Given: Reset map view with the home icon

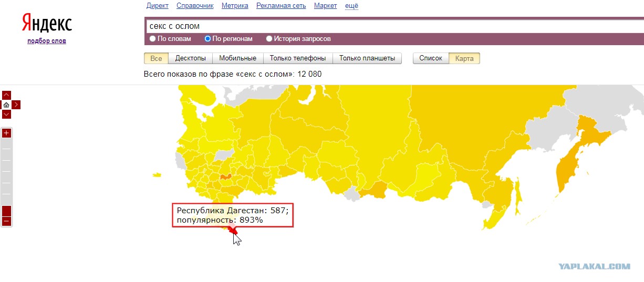Looking at the screenshot, I should 6,105.
